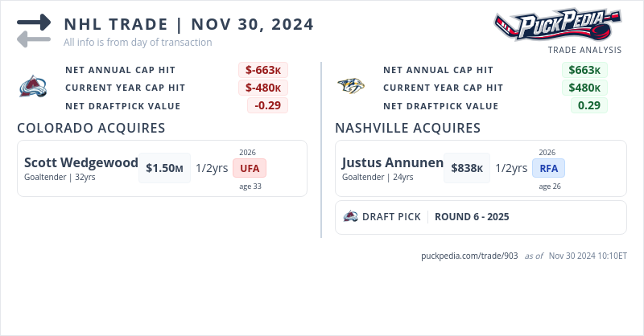Click Annunen's $838K cap hit box
The height and width of the screenshot is (336, 644).
467,168
